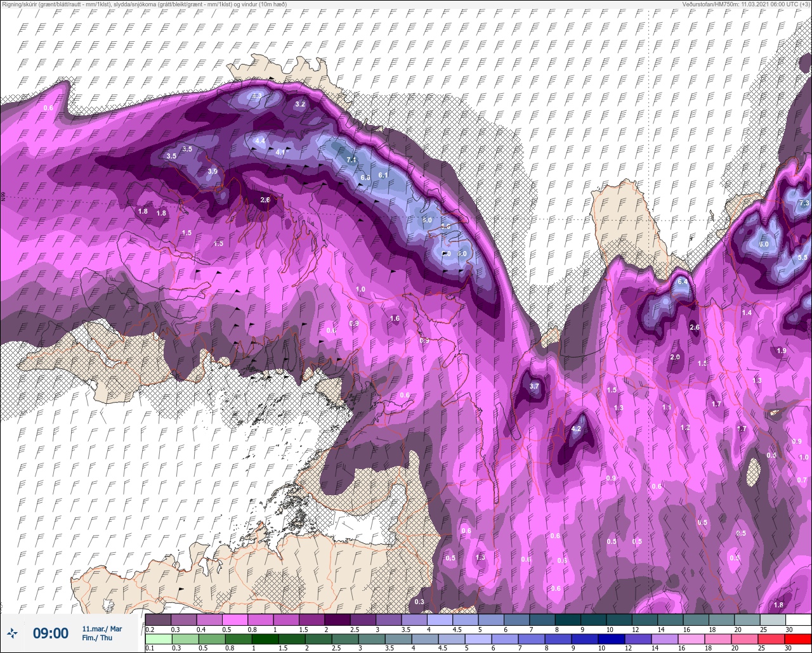The width and height of the screenshot is (812, 653).
Task: Click the '0.2' label on top legend
Action: (x=150, y=629)
